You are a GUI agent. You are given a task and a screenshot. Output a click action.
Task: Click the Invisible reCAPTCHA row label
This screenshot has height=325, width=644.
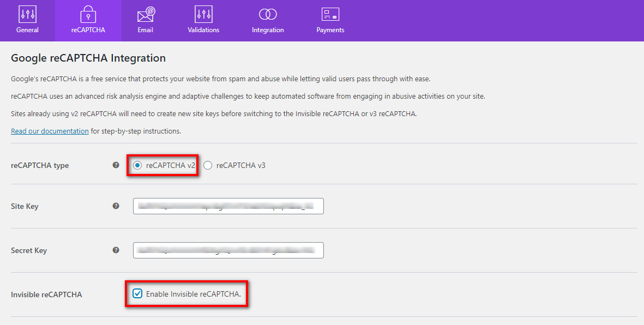point(46,294)
